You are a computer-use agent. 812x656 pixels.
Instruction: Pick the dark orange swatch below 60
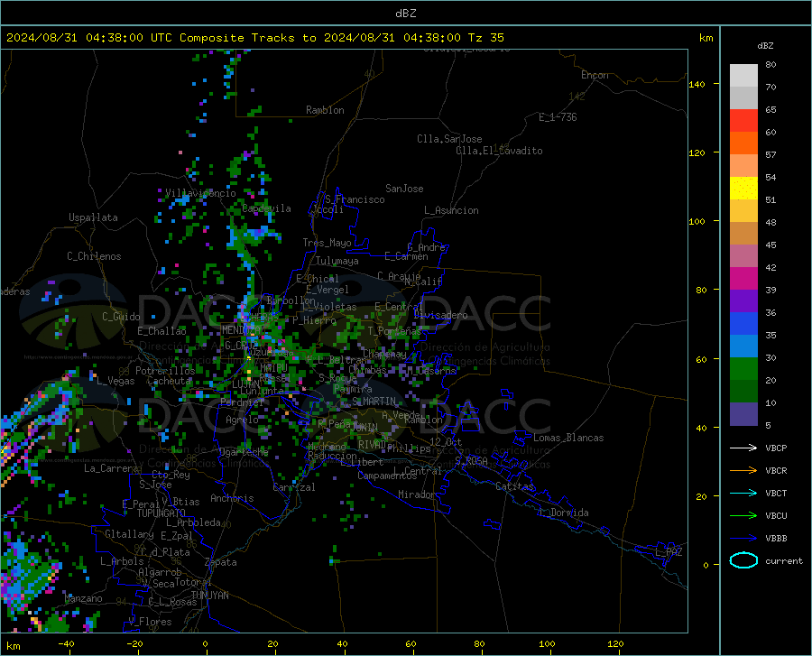point(743,143)
